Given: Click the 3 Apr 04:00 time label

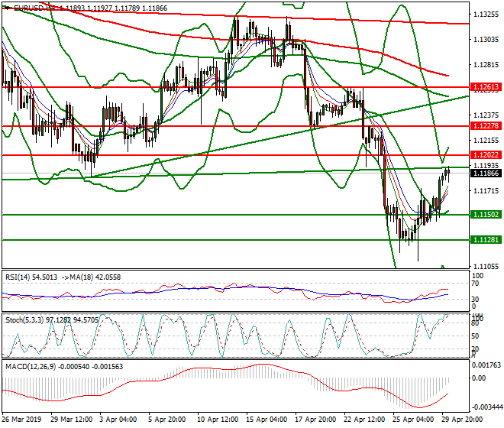Looking at the screenshot, I should pyautogui.click(x=118, y=420).
